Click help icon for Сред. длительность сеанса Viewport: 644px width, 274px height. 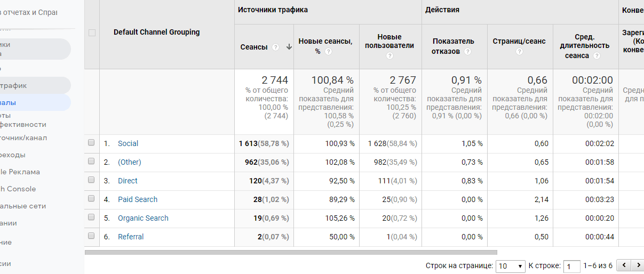tap(597, 56)
